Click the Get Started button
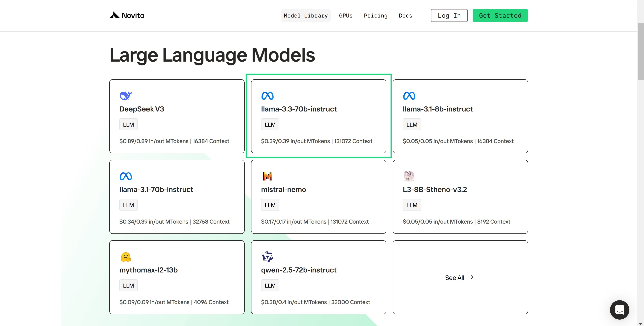This screenshot has height=326, width=644. 500,15
